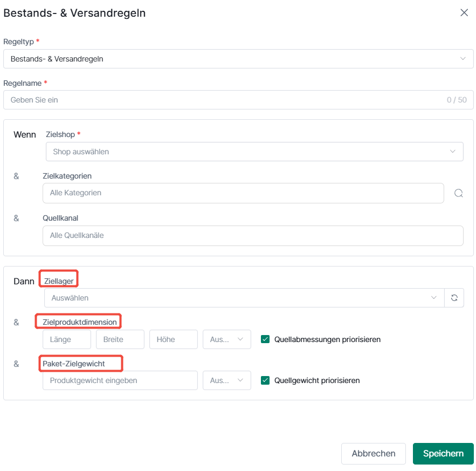Viewport: 476px width, 471px height.
Task: Open the Regeltyp dropdown
Action: click(238, 59)
